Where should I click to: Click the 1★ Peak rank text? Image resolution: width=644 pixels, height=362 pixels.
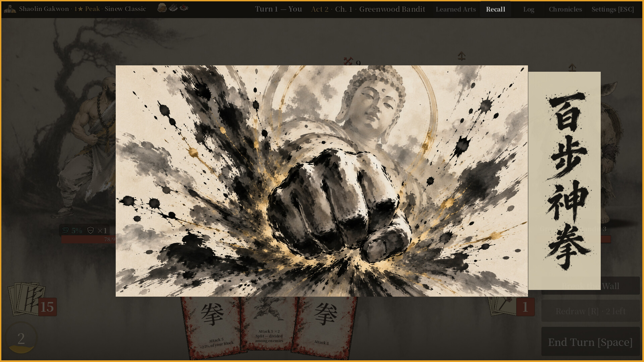(87, 9)
